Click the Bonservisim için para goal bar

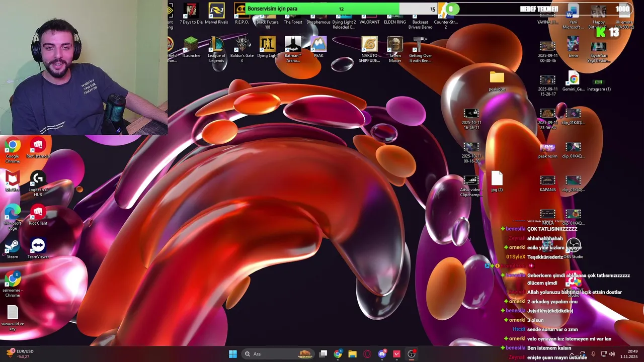click(x=342, y=9)
